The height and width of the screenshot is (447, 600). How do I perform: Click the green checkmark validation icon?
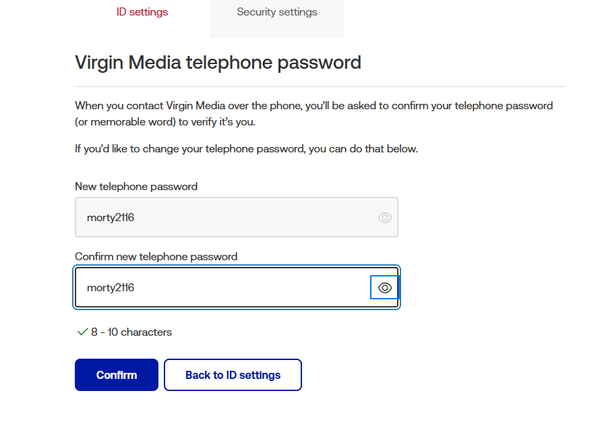(x=82, y=332)
